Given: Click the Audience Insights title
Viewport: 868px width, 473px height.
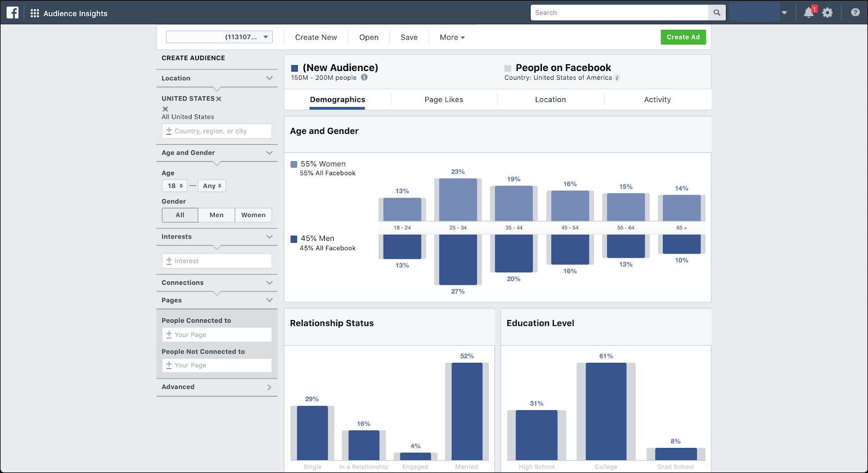Looking at the screenshot, I should point(75,14).
